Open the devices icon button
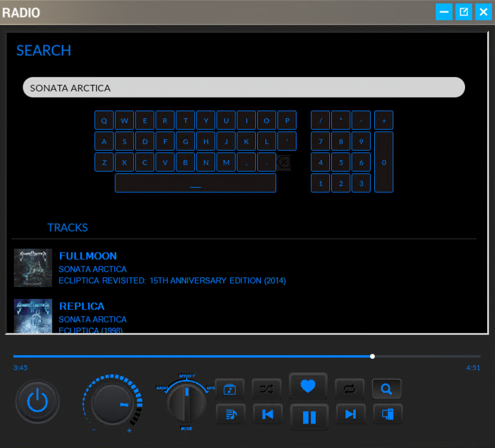Screen dimensions: 495x448 pyautogui.click(x=387, y=414)
